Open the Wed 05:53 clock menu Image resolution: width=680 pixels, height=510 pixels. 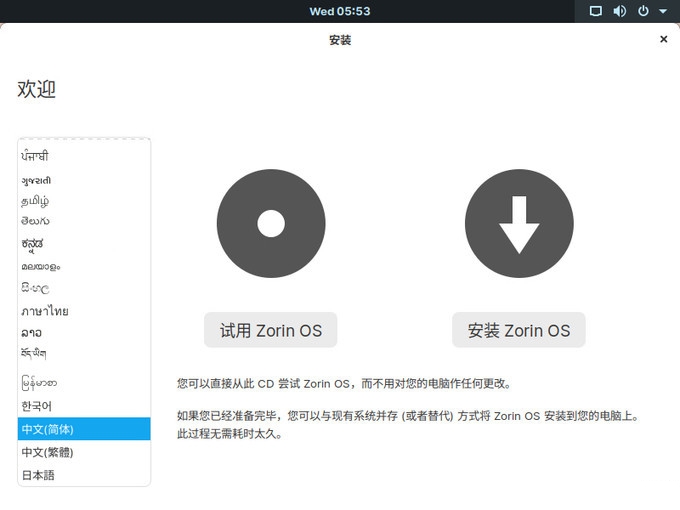340,11
